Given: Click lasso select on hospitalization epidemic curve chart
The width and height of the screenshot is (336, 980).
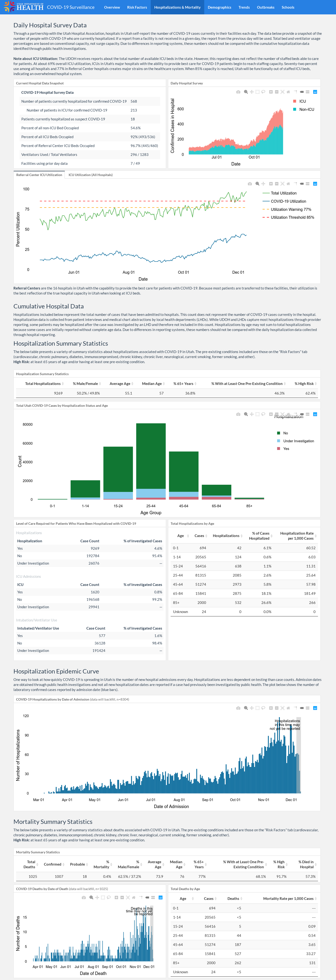Looking at the screenshot, I should click(263, 708).
